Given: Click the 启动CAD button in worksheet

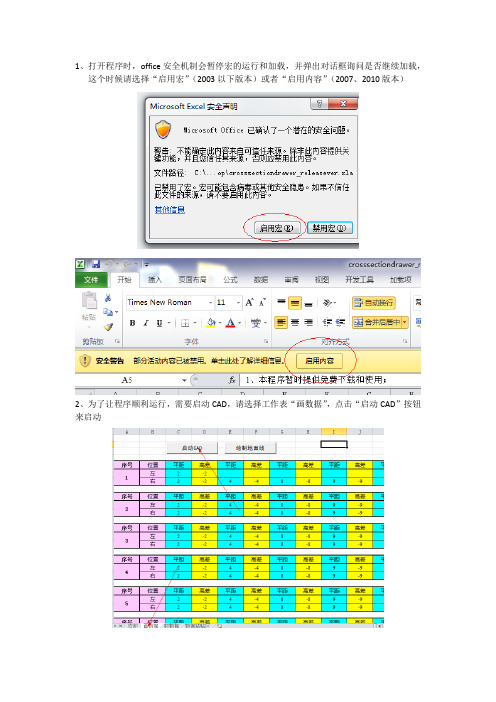Looking at the screenshot, I should coord(192,448).
